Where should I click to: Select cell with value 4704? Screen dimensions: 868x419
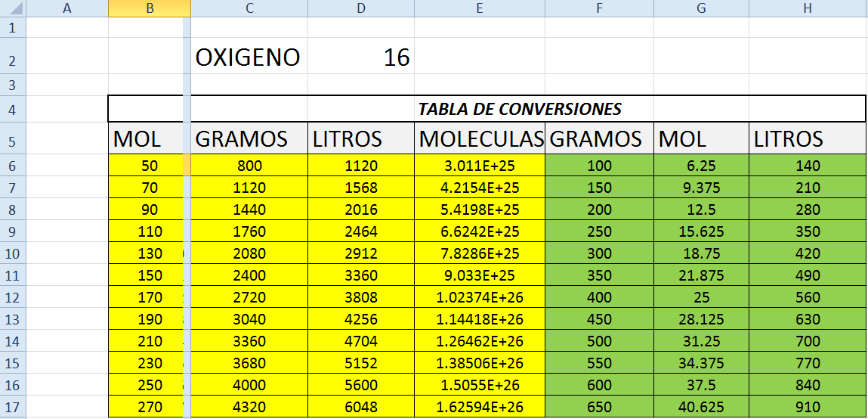pyautogui.click(x=361, y=341)
